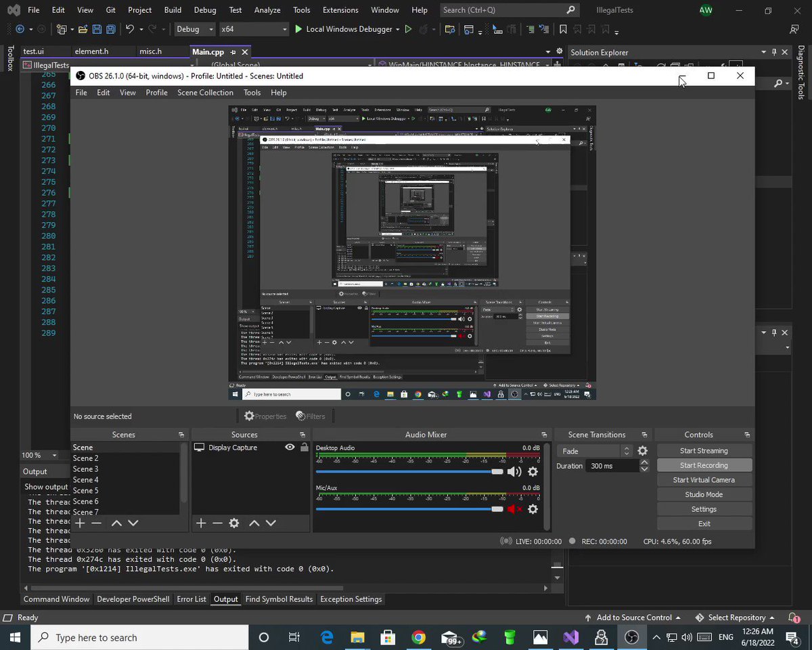812x650 pixels.
Task: Open OBS Profile menu
Action: pyautogui.click(x=156, y=93)
